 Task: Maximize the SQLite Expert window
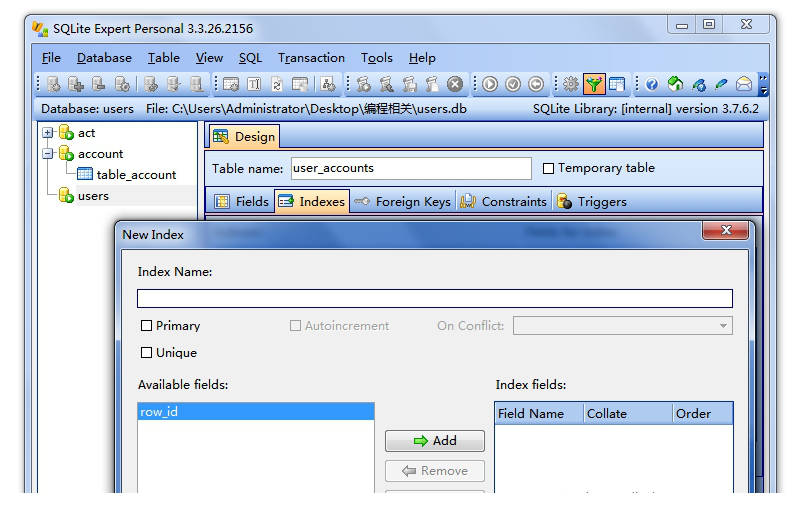[x=709, y=24]
